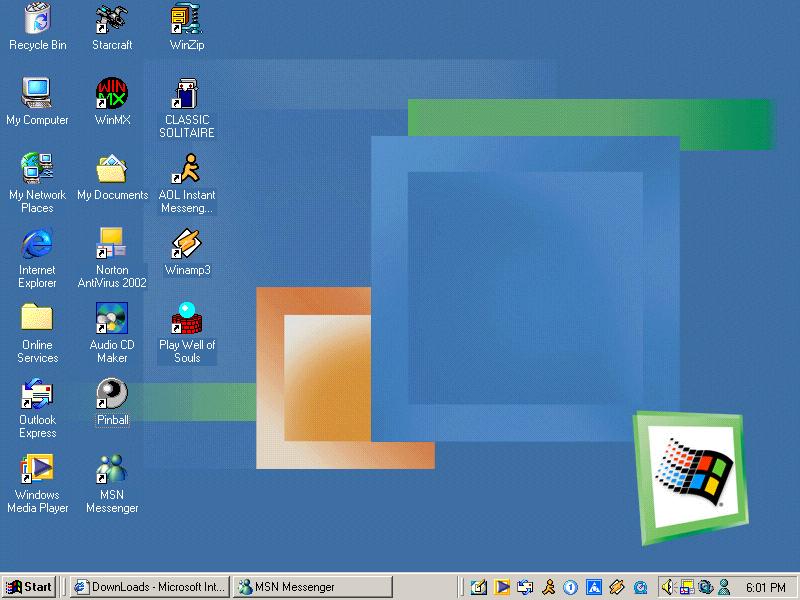Click the Outlook Express desktop icon
Viewport: 800px width, 600px height.
[x=37, y=394]
